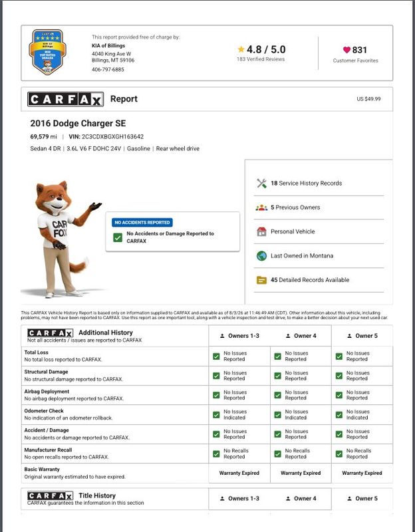Click the wrench Service History icon

pos(261,184)
